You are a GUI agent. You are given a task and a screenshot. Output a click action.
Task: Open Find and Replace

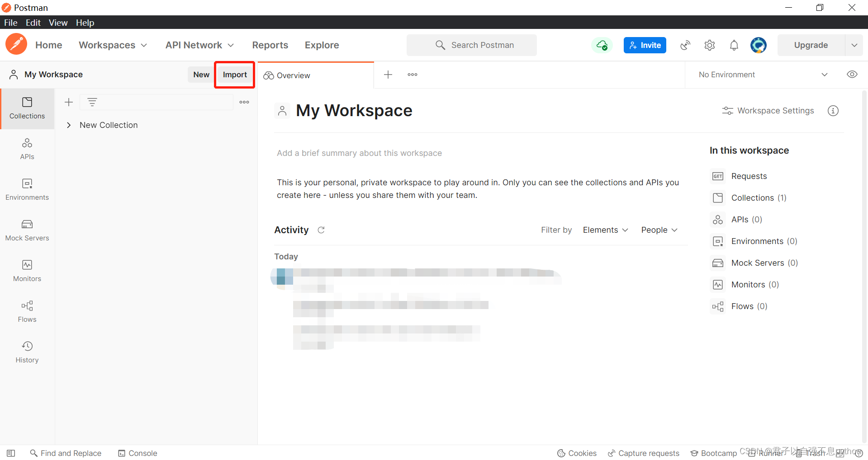pyautogui.click(x=66, y=453)
